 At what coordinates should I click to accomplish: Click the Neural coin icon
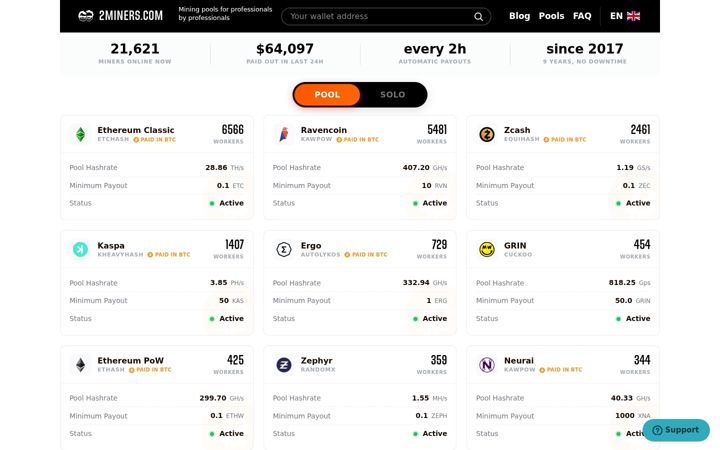(x=487, y=365)
